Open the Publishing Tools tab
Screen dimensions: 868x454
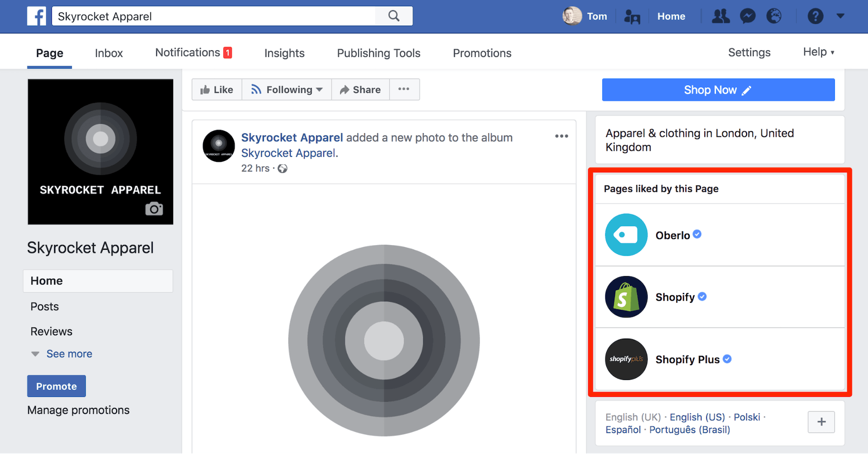tap(378, 53)
